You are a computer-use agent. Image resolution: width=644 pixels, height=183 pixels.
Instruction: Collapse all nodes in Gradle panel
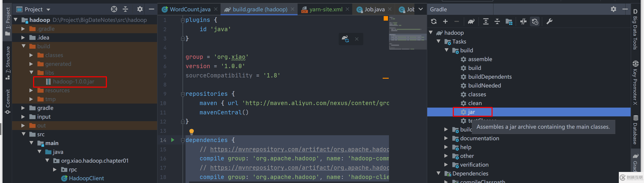[497, 22]
